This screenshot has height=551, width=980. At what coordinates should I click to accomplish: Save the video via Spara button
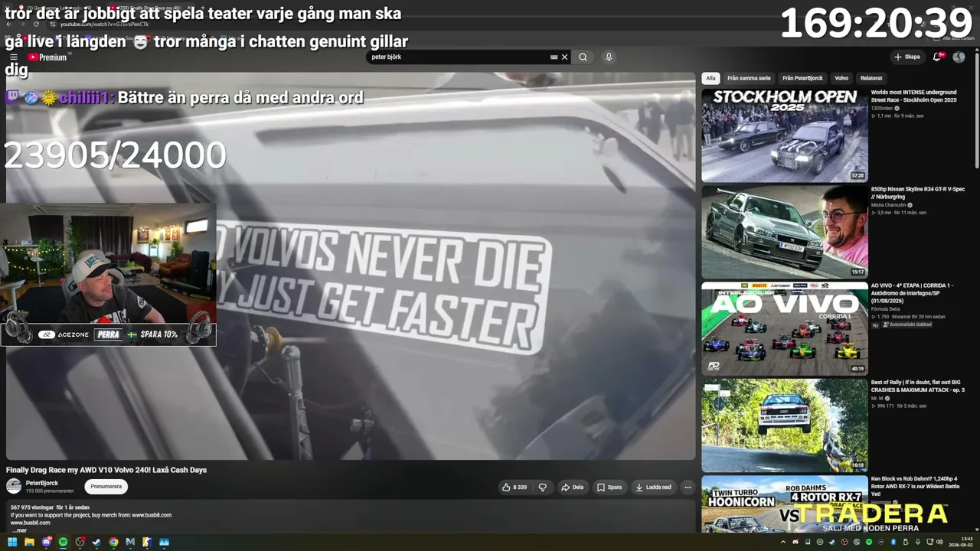click(609, 487)
